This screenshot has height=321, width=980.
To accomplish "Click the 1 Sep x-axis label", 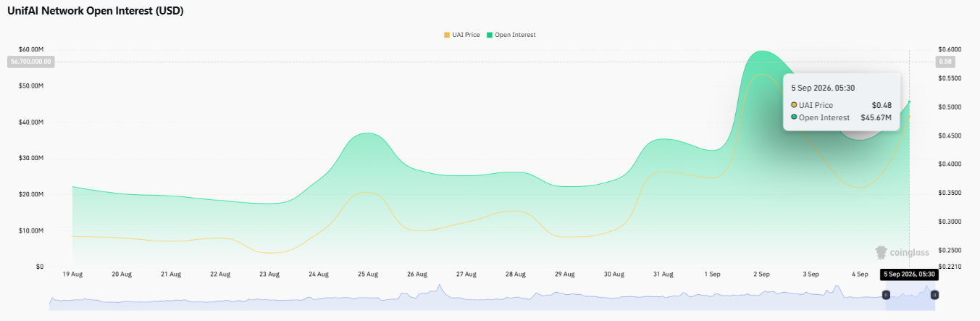I will (713, 275).
